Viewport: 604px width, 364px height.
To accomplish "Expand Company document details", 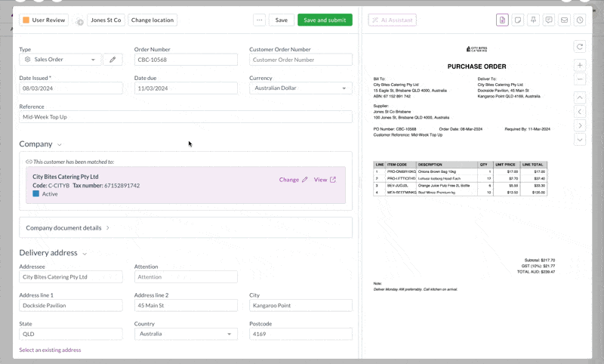I will click(x=186, y=227).
